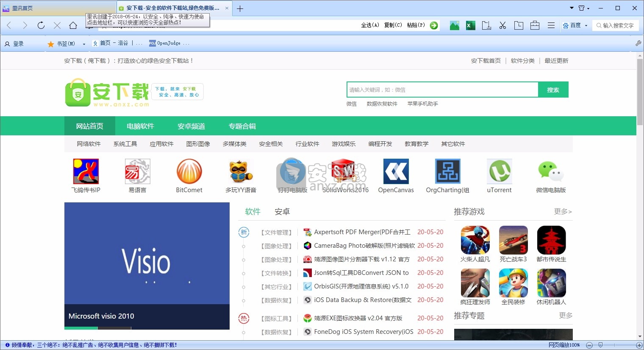This screenshot has width=644, height=350.
Task: Open the 书签(M) bookmarks menu
Action: click(61, 44)
